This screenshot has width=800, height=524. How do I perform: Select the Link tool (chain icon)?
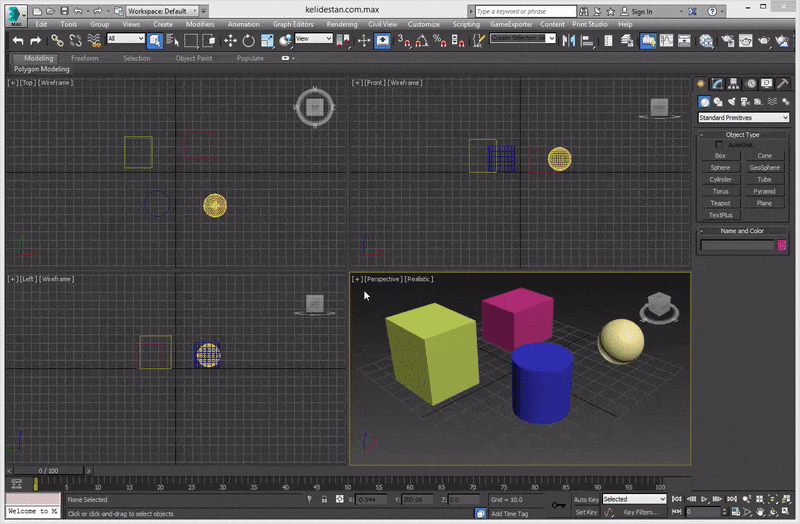pos(57,40)
